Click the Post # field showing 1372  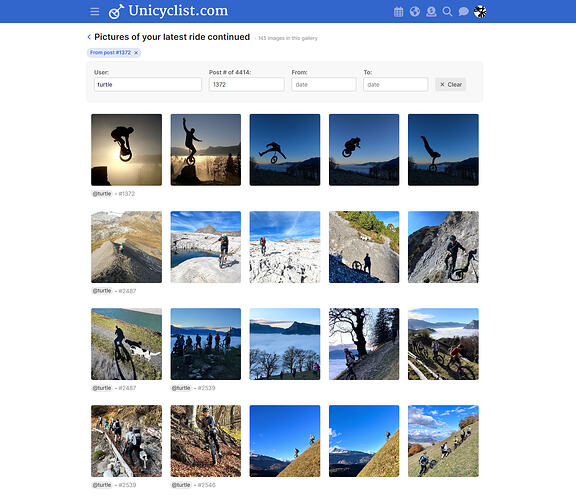coord(246,85)
